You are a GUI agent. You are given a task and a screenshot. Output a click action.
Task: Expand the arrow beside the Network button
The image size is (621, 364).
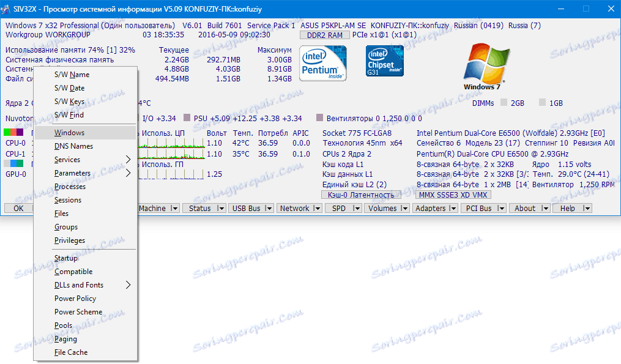(317, 209)
